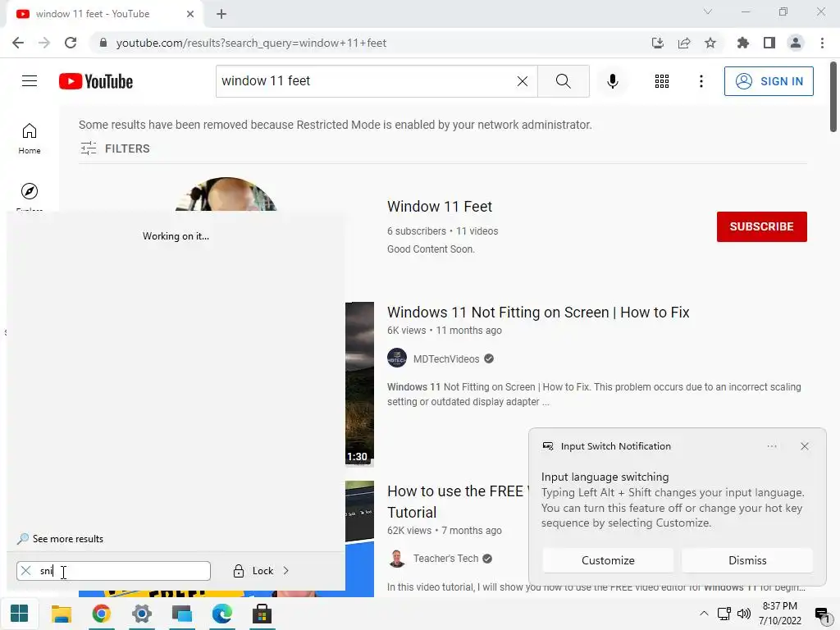Open the Window 11 Feet channel avatar
This screenshot has width=840, height=630.
pos(226,194)
